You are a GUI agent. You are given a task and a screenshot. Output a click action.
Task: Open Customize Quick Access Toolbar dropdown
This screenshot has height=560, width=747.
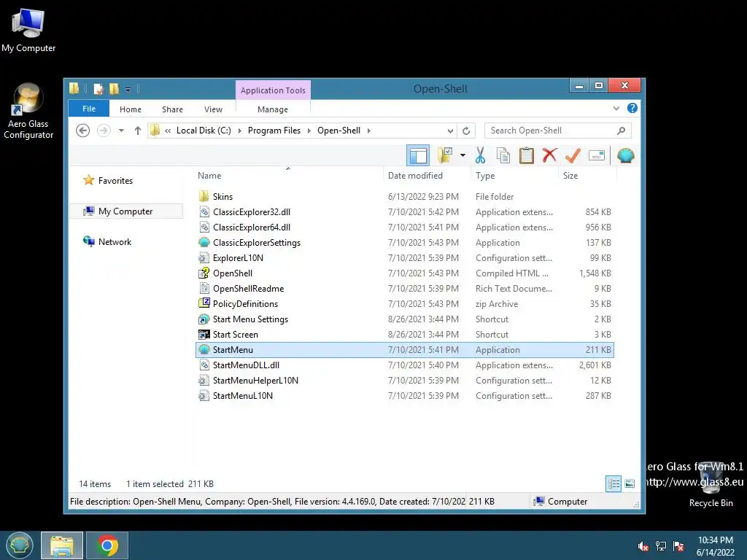[128, 89]
